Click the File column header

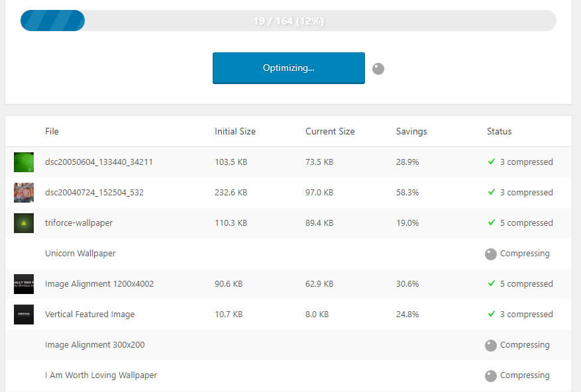click(x=52, y=131)
